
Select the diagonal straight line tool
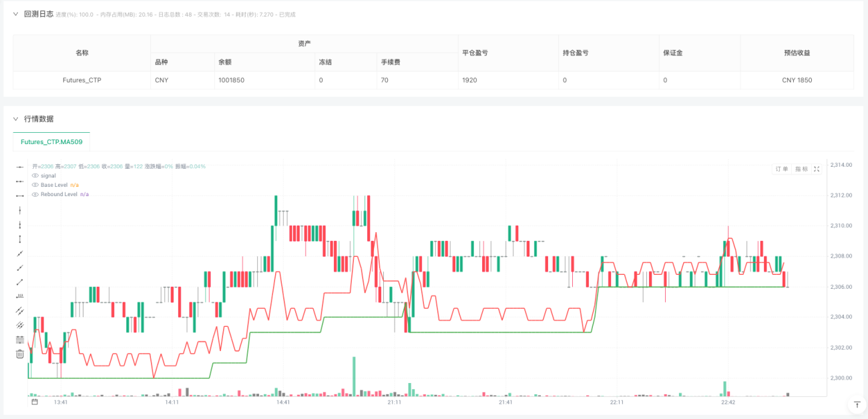(x=19, y=253)
